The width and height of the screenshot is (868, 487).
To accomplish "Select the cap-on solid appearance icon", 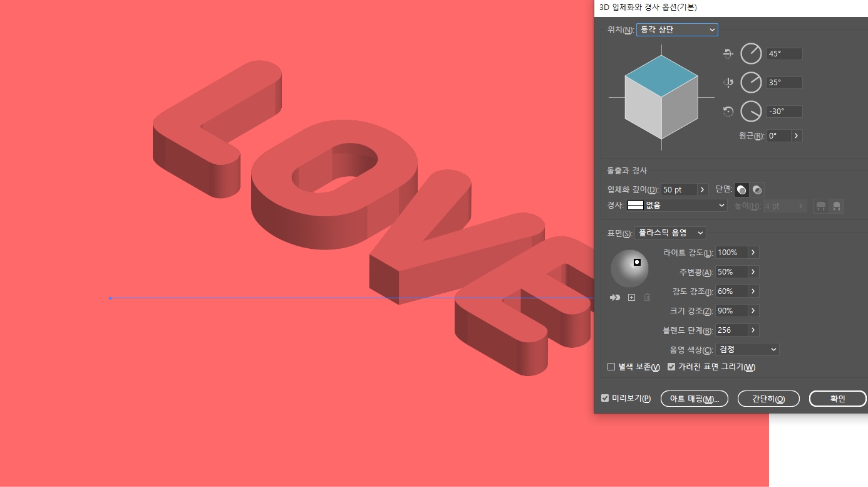I will point(741,189).
